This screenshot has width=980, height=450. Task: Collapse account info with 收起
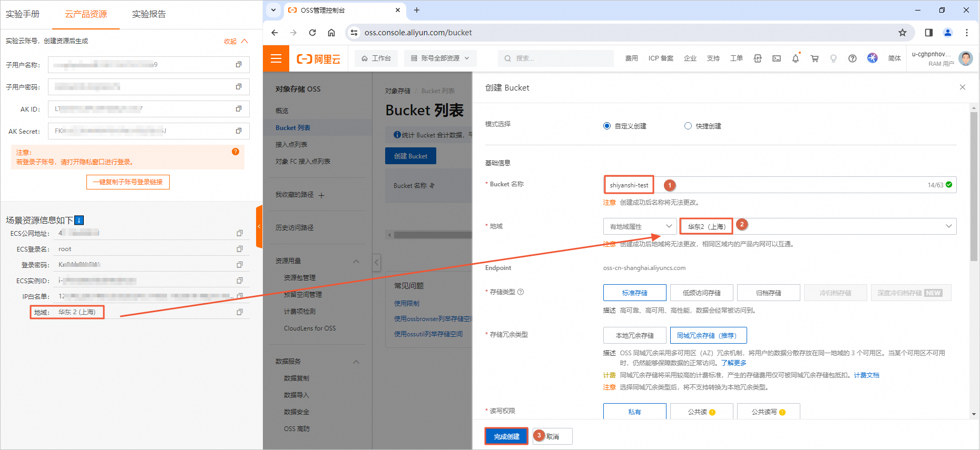coord(236,41)
